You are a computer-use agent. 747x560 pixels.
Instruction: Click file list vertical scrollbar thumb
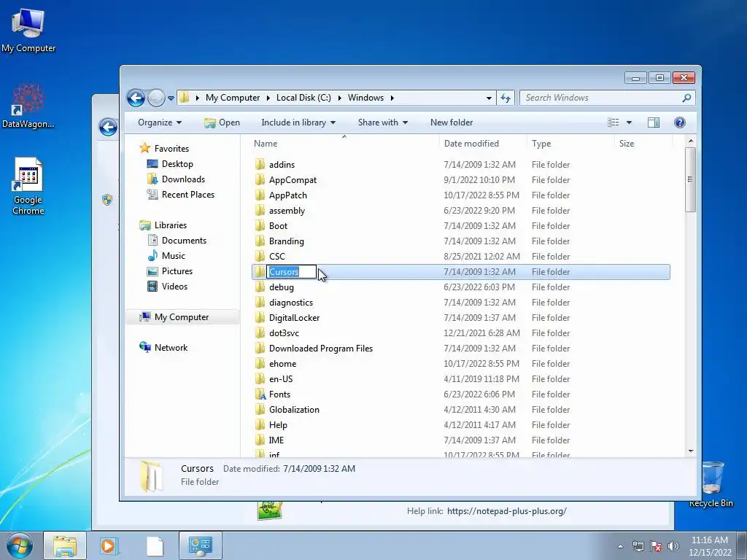(x=690, y=179)
